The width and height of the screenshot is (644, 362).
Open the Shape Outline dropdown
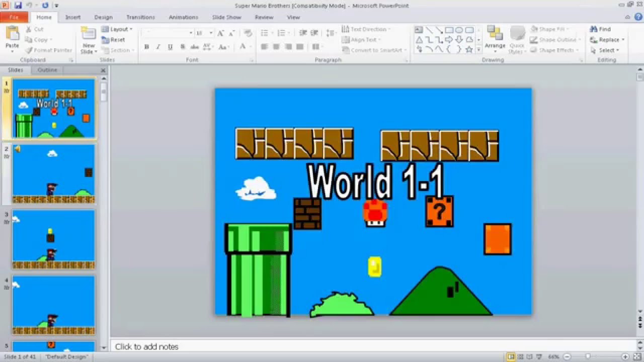[x=555, y=40]
